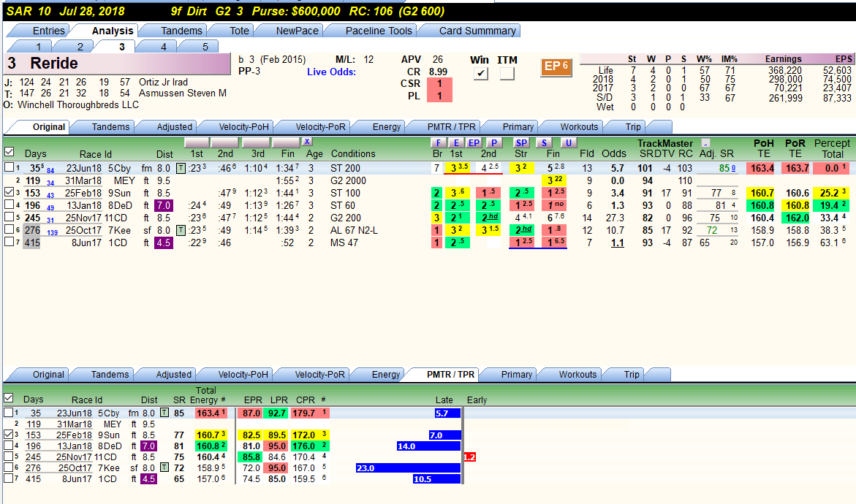The height and width of the screenshot is (504, 856).
Task: Click the T turf marker on the 25Oct17 row in the upper table
Action: 180,230
